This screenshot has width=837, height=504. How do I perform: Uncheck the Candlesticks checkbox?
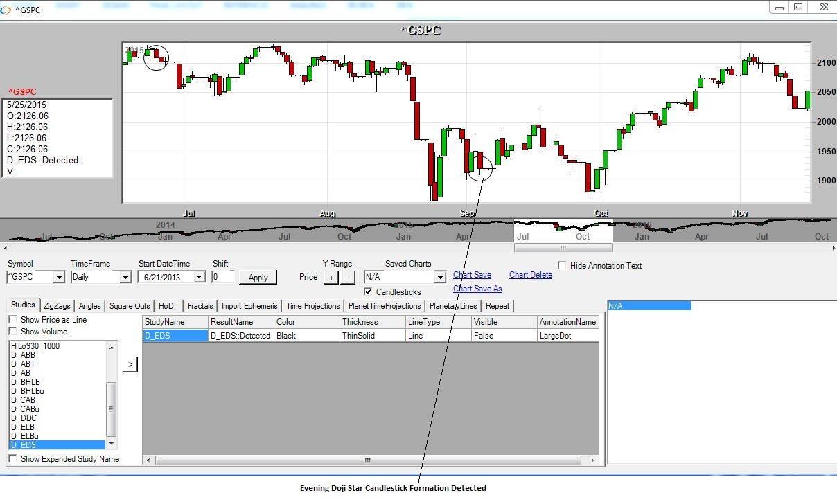(x=368, y=292)
